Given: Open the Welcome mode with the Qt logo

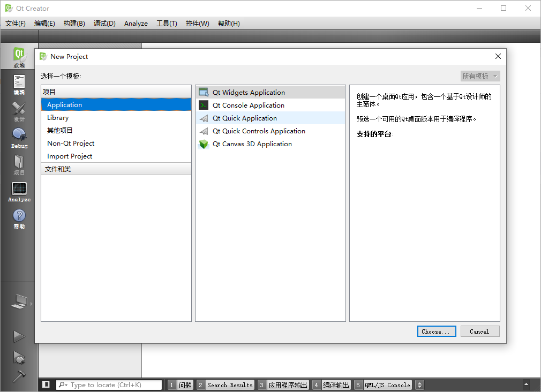Looking at the screenshot, I should pyautogui.click(x=19, y=57).
